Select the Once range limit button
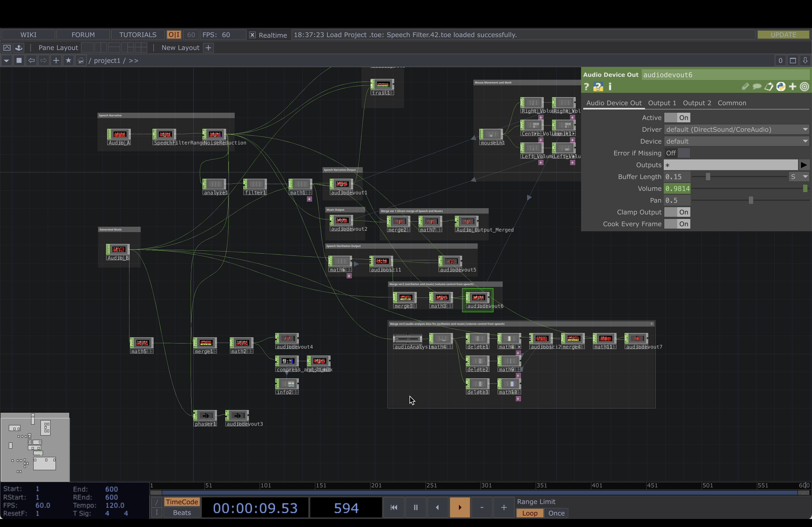The height and width of the screenshot is (527, 812). click(556, 513)
